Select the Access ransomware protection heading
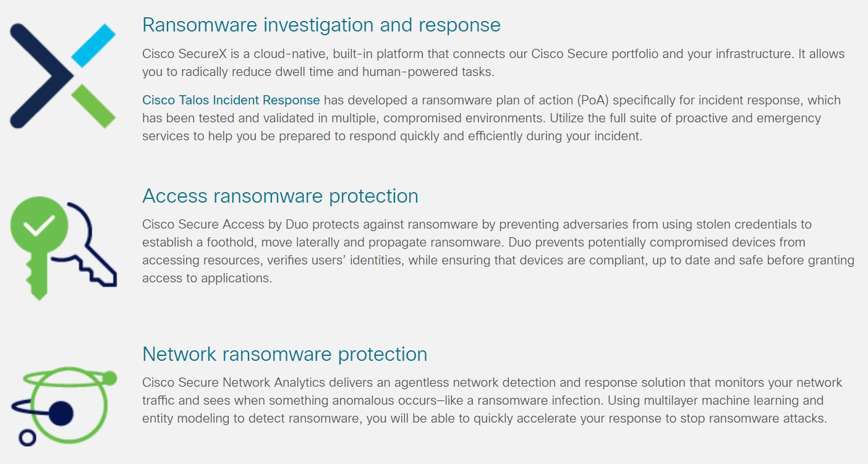Screen dimensions: 868x464 click(x=280, y=196)
